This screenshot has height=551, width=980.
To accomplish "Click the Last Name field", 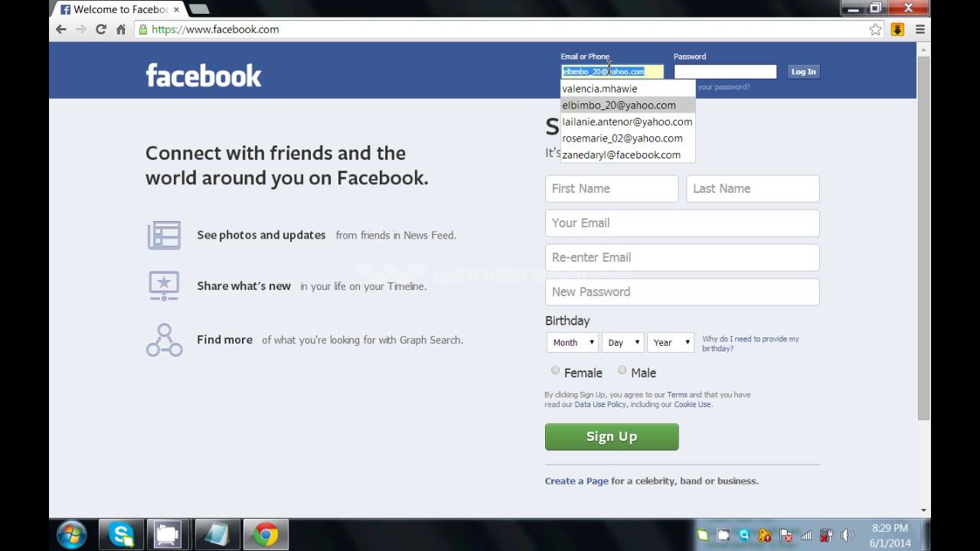I will coord(753,188).
